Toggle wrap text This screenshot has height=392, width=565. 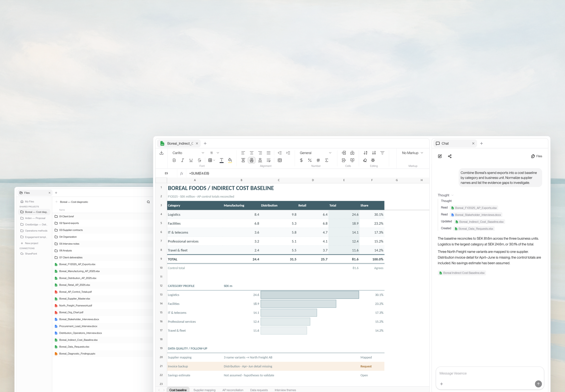click(x=268, y=160)
